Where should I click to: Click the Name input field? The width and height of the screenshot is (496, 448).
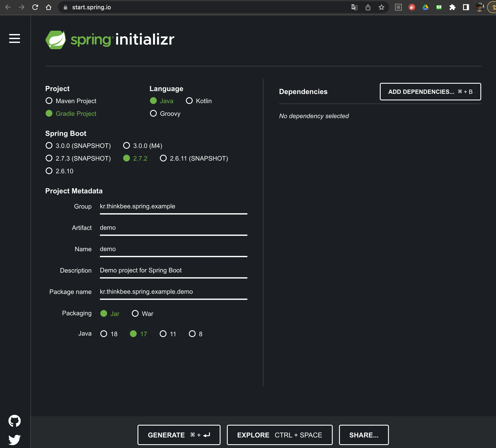pos(173,249)
